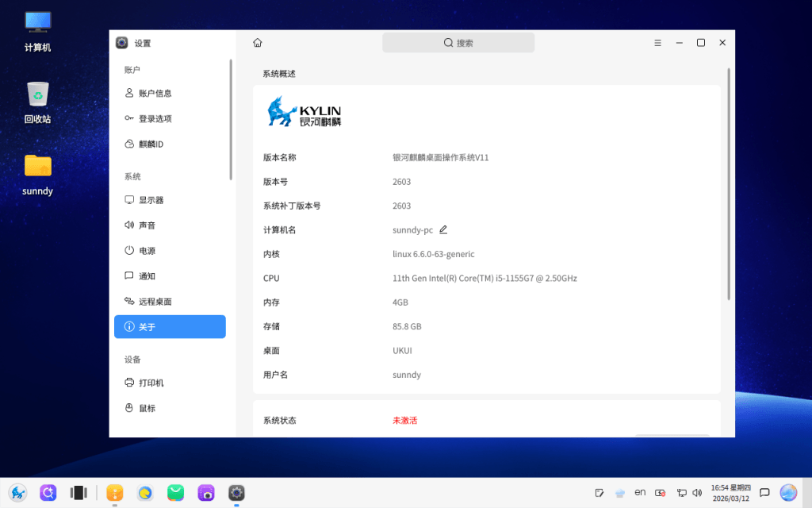Open the 回收站 desktop icon
812x508 pixels.
38,102
